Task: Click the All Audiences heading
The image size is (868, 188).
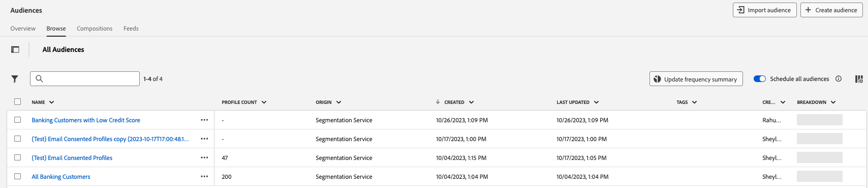Action: 63,49
